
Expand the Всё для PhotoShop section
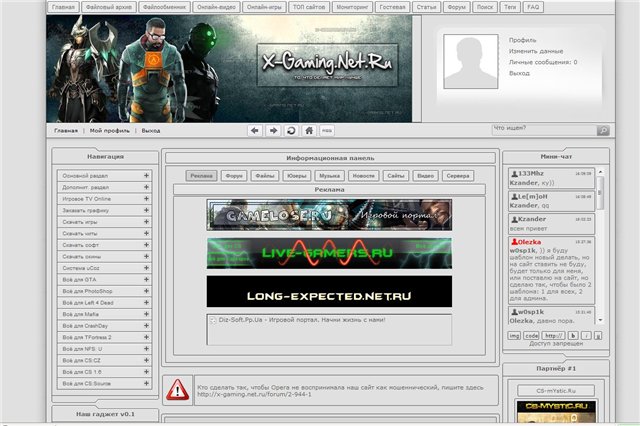coord(146,291)
